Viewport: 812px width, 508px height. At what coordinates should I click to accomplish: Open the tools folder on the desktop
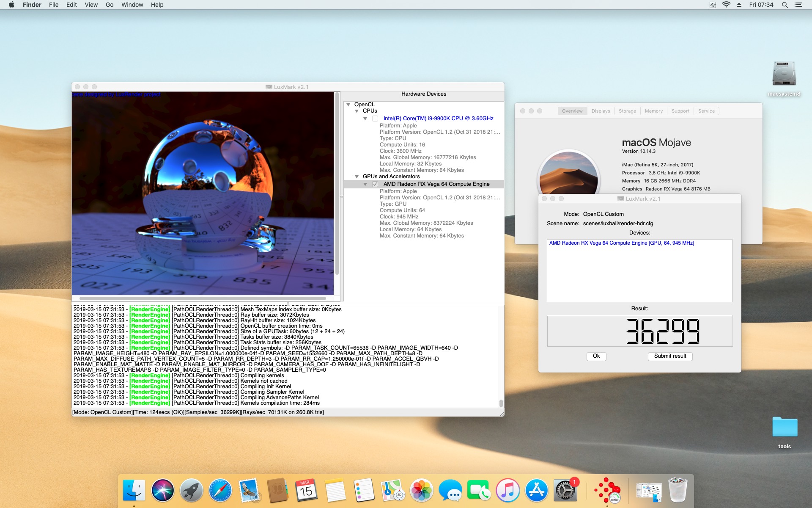click(784, 428)
